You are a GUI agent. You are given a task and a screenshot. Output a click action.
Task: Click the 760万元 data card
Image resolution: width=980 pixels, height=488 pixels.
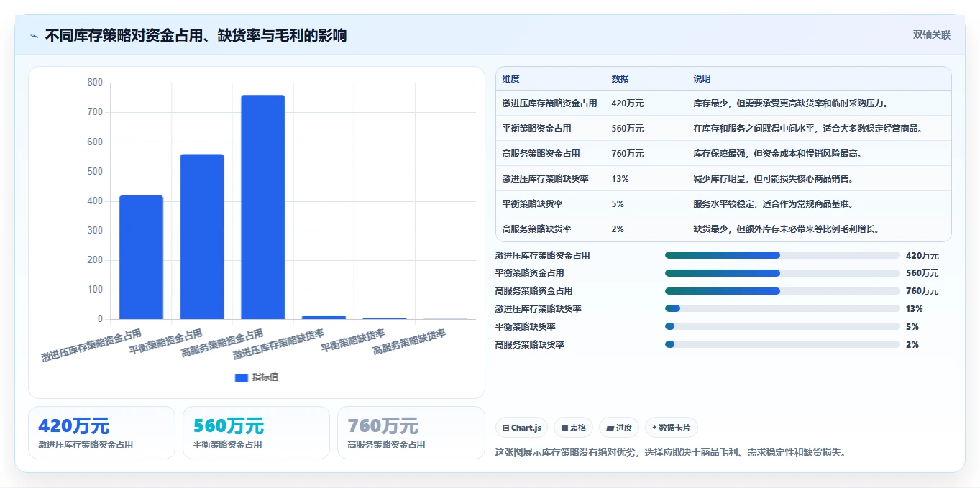point(411,433)
